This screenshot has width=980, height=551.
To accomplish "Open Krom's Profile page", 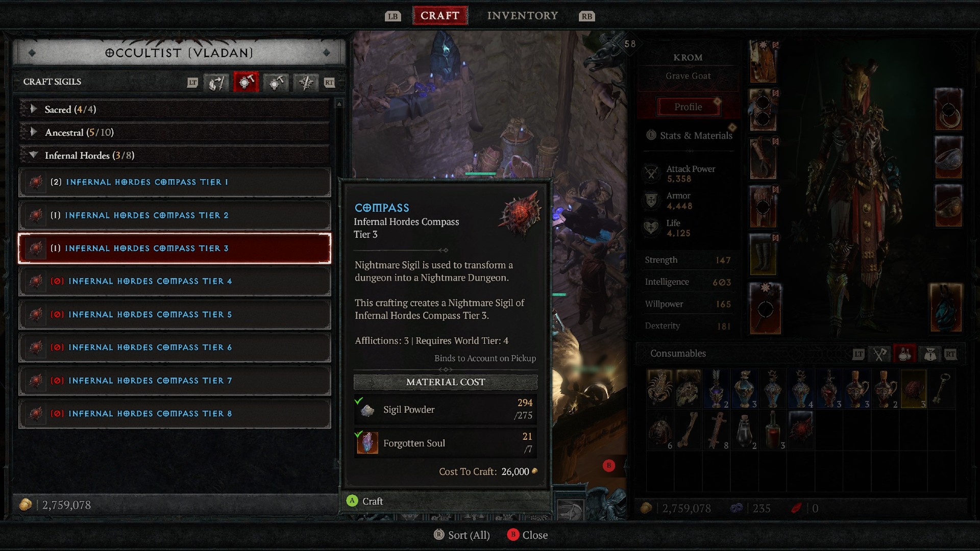I will [687, 106].
